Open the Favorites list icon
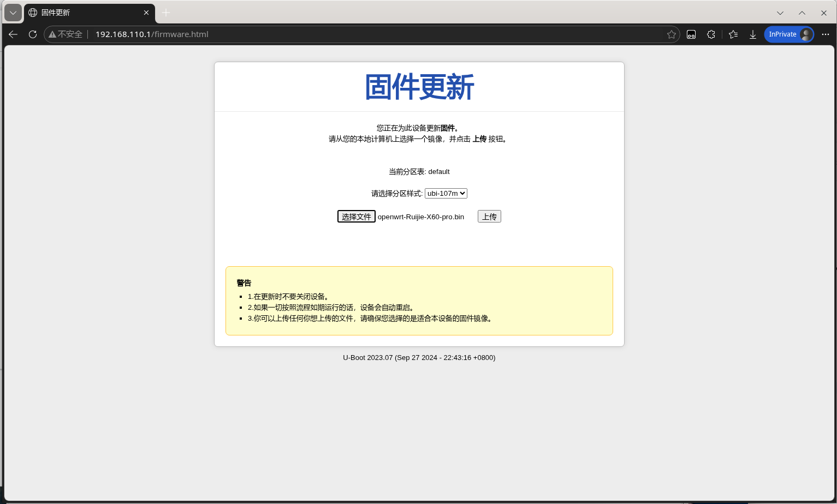The image size is (837, 504). point(733,34)
